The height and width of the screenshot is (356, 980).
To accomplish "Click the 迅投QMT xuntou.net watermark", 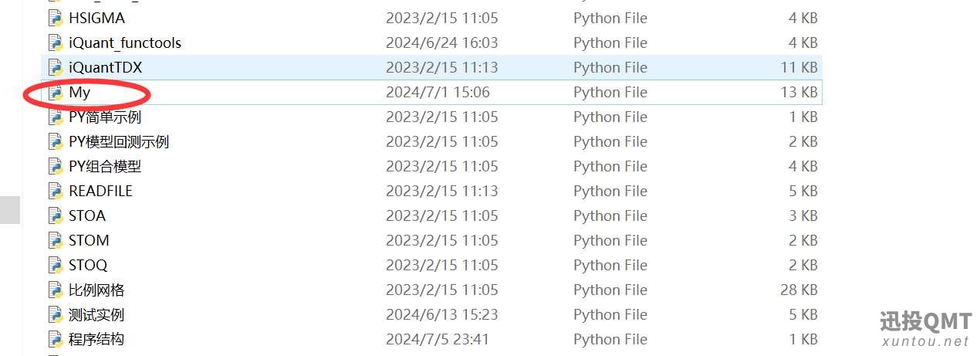I will 924,329.
